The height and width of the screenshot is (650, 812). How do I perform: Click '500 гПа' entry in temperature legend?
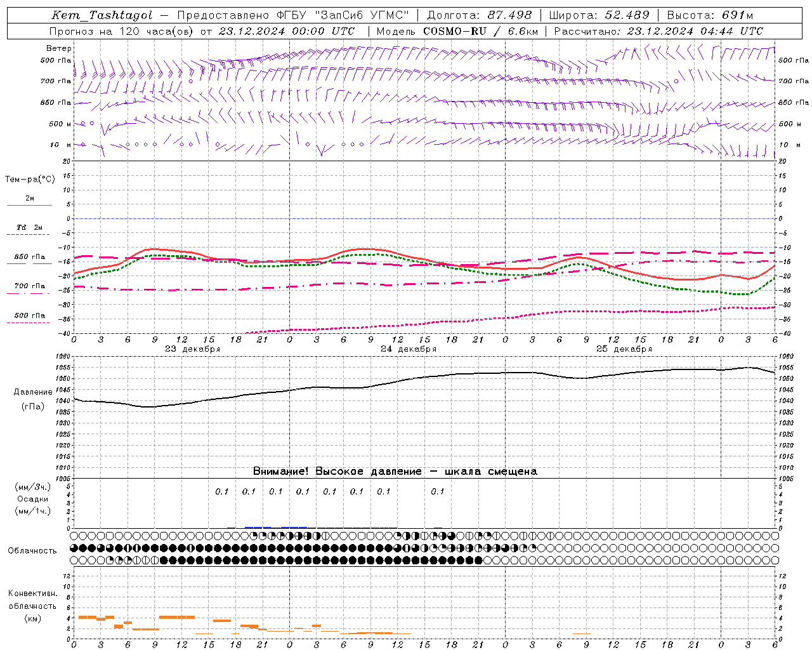tap(30, 315)
